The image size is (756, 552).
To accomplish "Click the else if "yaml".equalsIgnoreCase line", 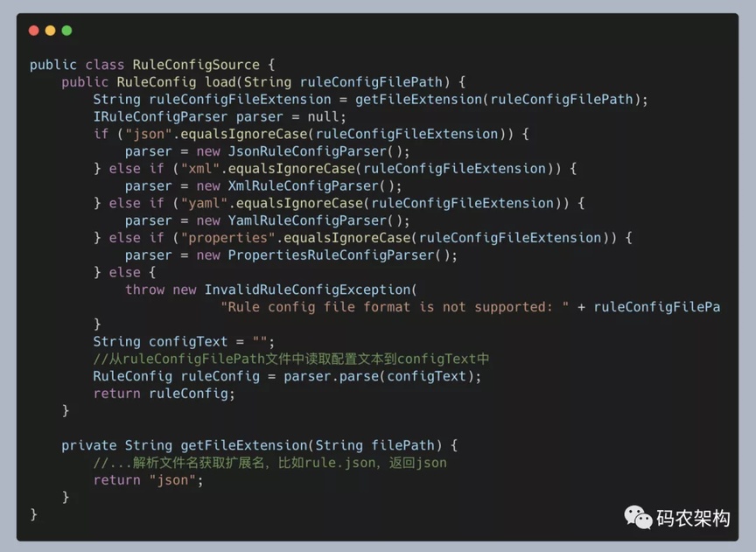I will pos(339,204).
